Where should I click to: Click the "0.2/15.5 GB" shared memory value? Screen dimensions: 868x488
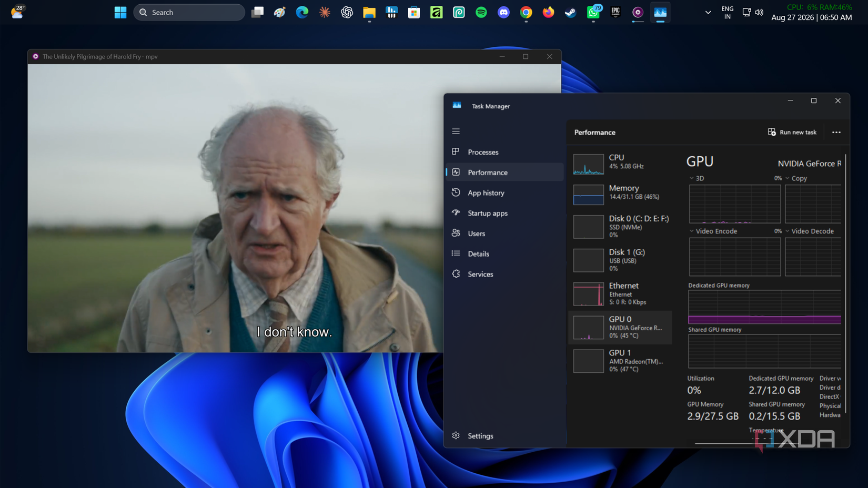(774, 416)
